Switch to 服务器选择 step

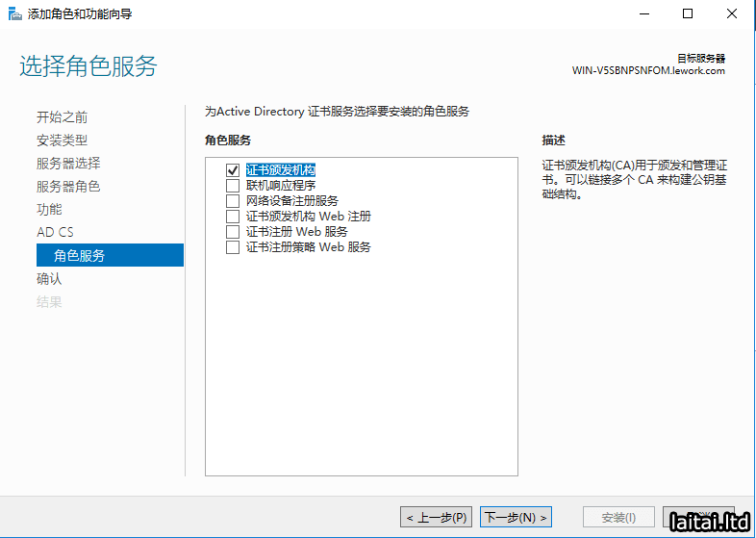(67, 164)
